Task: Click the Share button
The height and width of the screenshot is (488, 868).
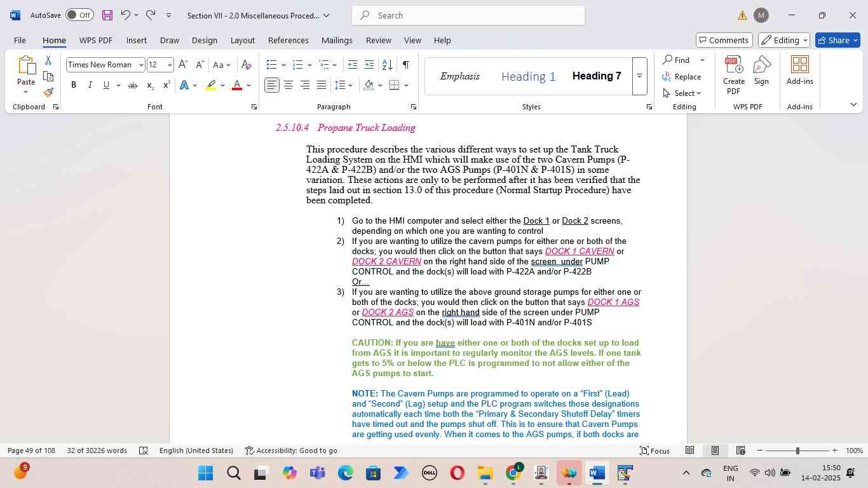Action: pos(837,40)
